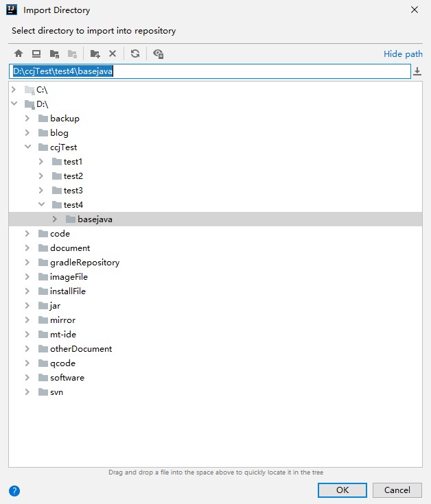This screenshot has width=431, height=504.
Task: Collapse the ccjTest folder
Action: coord(27,147)
